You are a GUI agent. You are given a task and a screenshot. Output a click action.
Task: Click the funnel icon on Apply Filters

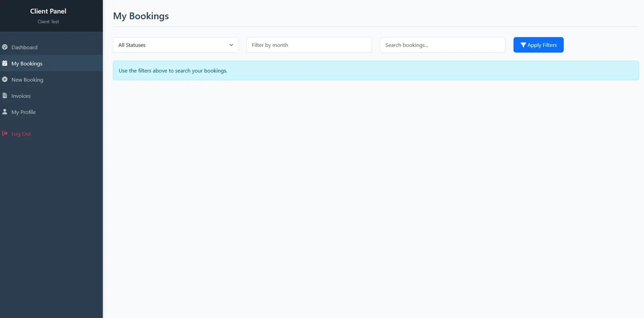523,45
